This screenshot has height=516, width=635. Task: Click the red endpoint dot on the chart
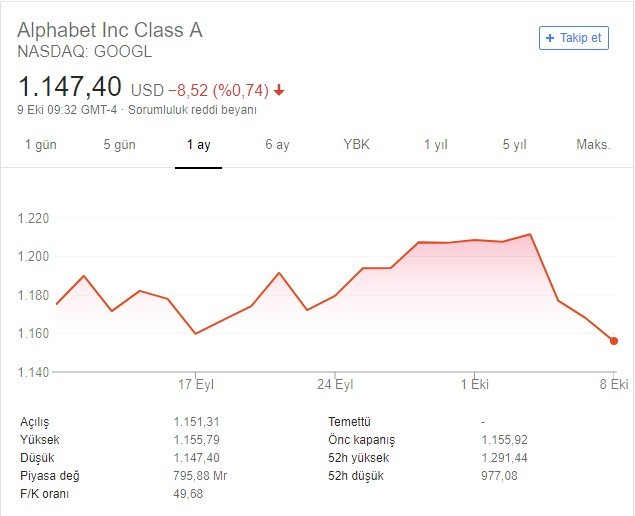[x=613, y=341]
